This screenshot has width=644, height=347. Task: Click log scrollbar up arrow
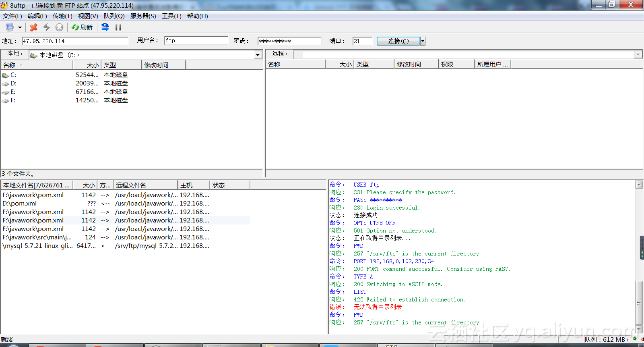[x=639, y=185]
